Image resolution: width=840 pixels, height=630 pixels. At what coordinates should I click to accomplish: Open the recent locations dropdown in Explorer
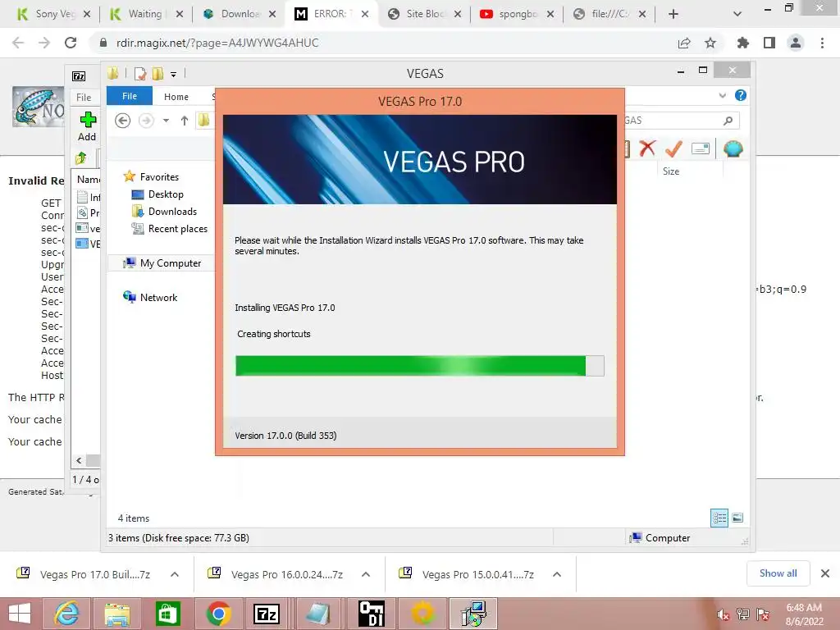coord(166,121)
